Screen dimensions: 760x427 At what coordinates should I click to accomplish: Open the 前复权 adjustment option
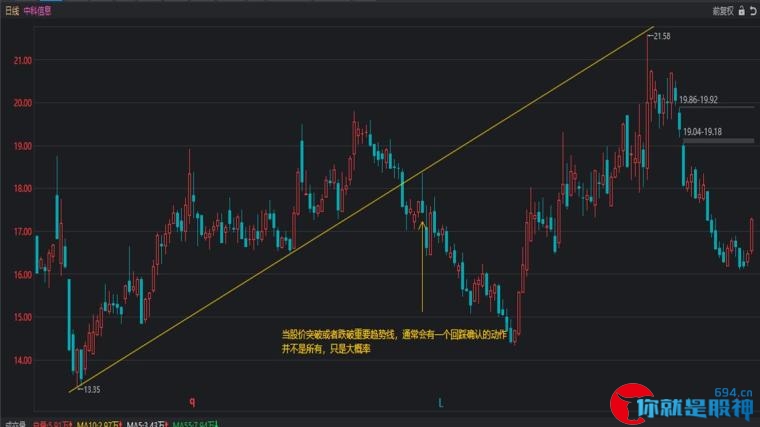(723, 11)
